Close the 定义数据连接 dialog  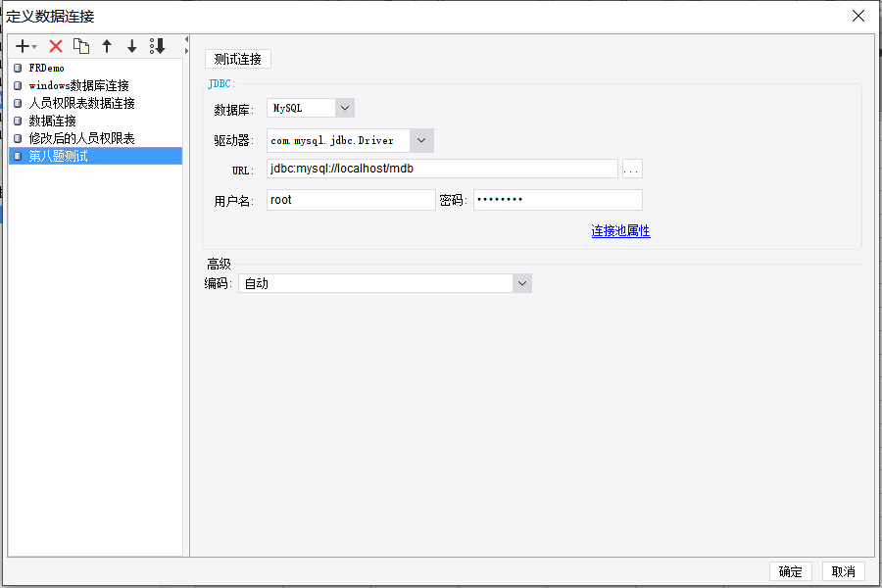pos(858,16)
